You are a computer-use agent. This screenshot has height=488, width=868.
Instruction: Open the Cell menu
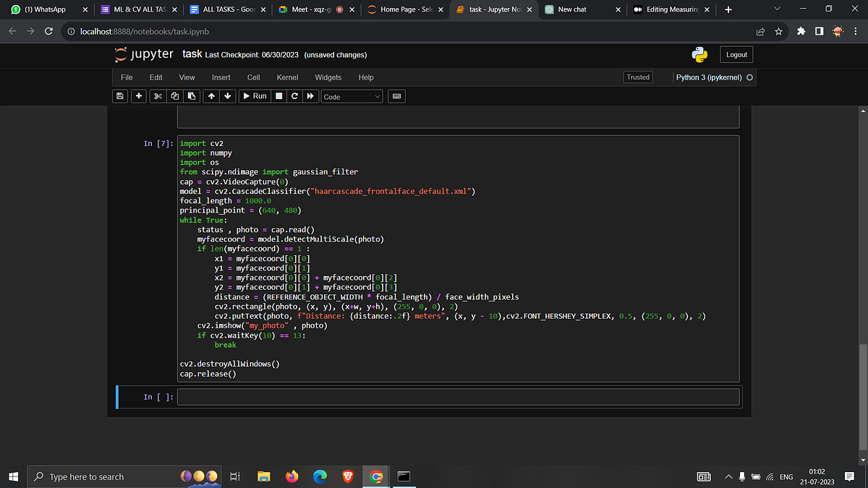253,77
